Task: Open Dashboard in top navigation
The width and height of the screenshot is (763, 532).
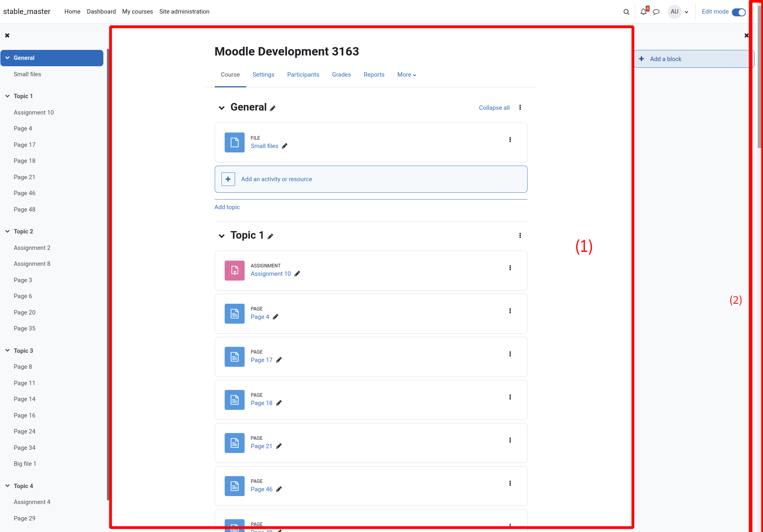Action: point(101,12)
